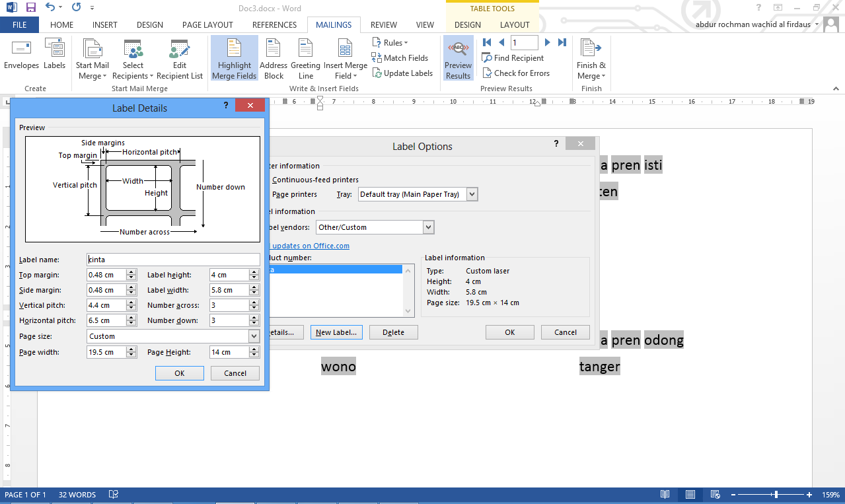
Task: Insert a Greeting Line
Action: point(305,58)
